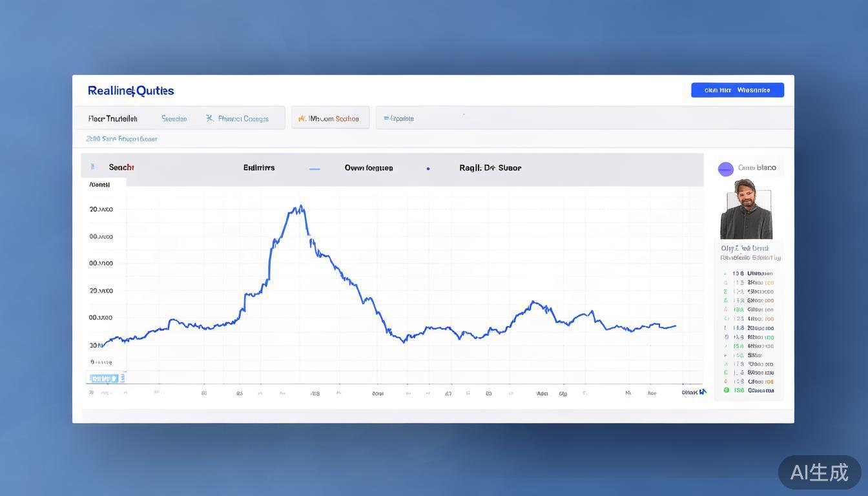The height and width of the screenshot is (496, 868).
Task: Click the peak of the blue chart line
Action: click(300, 207)
